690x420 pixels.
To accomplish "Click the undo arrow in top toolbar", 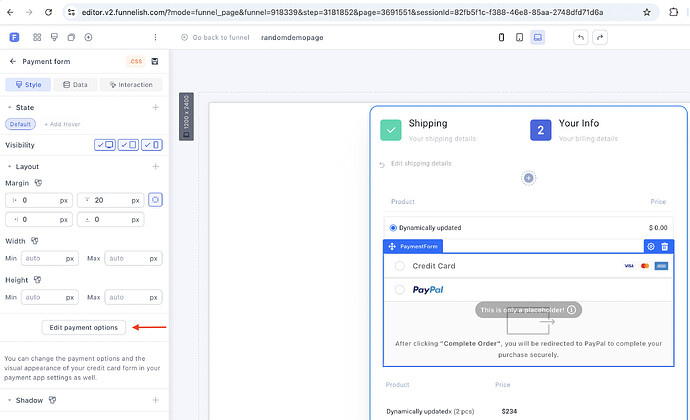I will 581,37.
